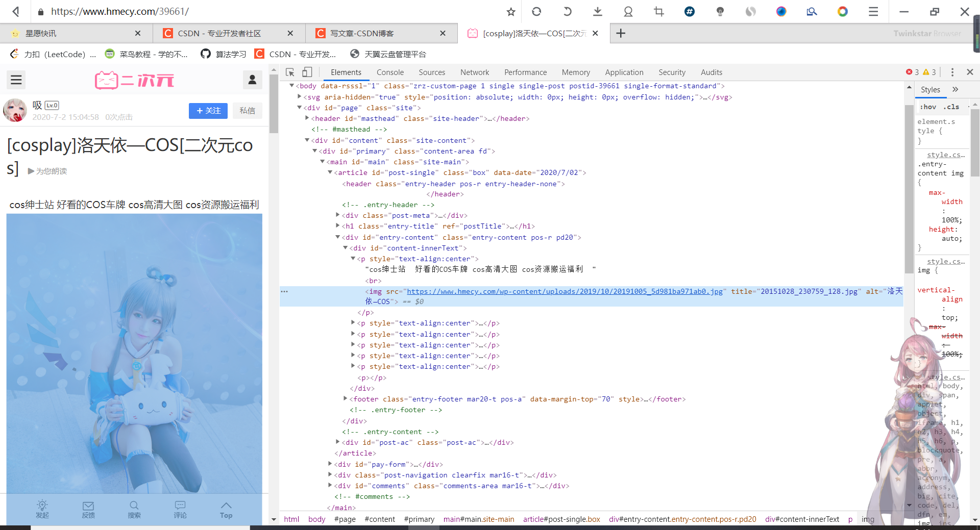Show more Styles panel tabs with the chevron
This screenshot has height=530, width=980.
[x=955, y=90]
